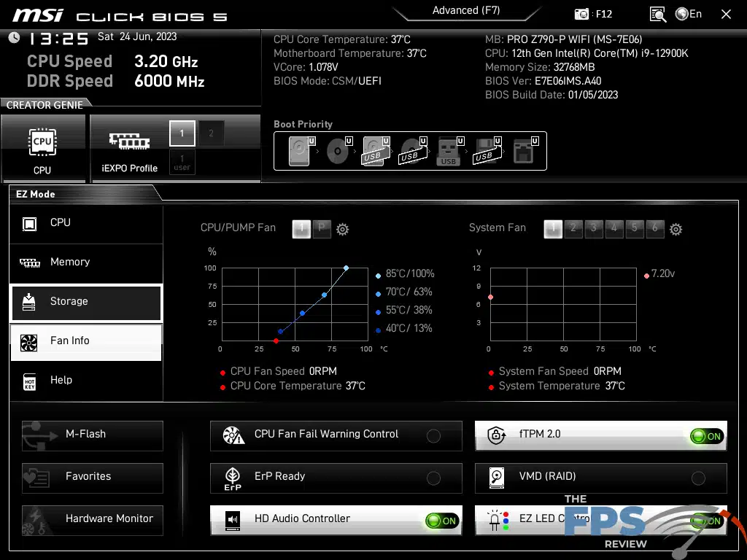Select iEXPO user profile 1 button
The image size is (747, 560).
[182, 162]
